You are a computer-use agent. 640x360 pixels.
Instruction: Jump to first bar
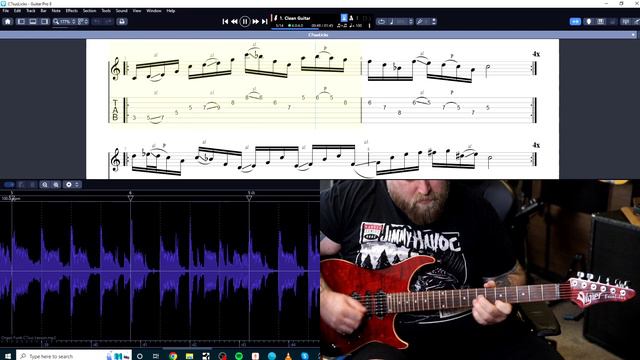point(225,21)
